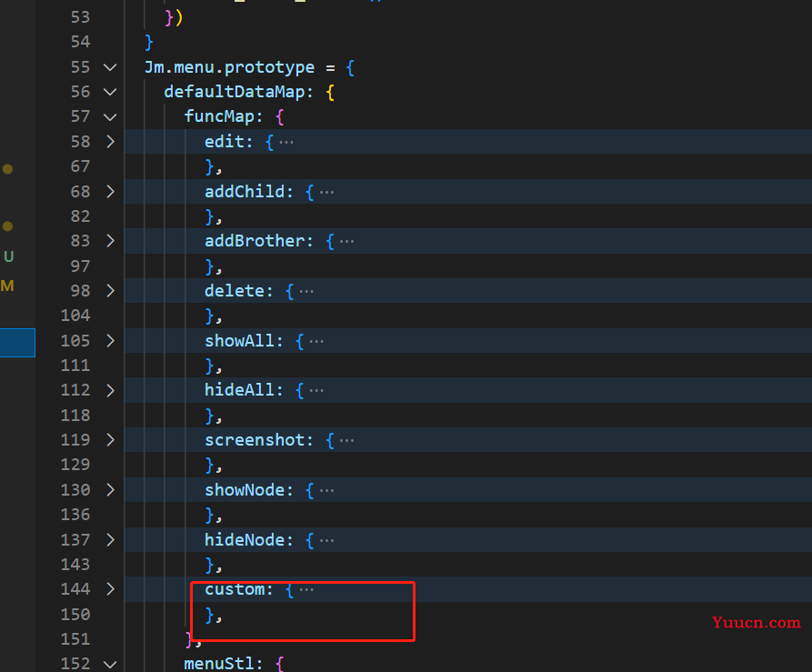Click the hideNode property name

245,540
